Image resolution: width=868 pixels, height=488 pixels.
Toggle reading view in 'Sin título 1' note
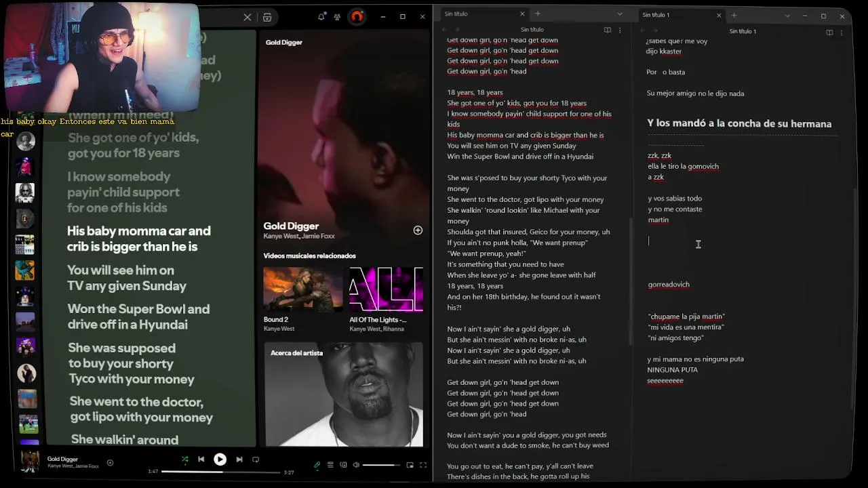[x=829, y=33]
